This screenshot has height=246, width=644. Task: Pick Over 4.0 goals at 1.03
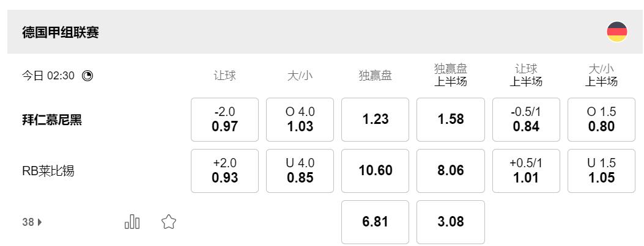(300, 120)
